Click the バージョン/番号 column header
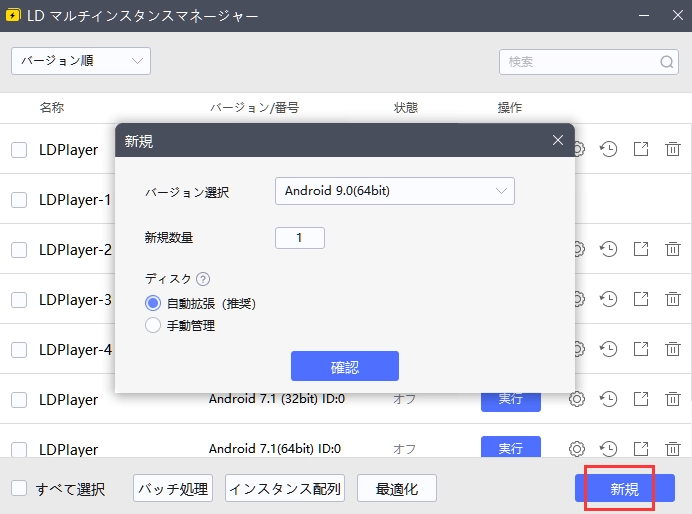Viewport: 692px width, 514px height. tap(255, 107)
